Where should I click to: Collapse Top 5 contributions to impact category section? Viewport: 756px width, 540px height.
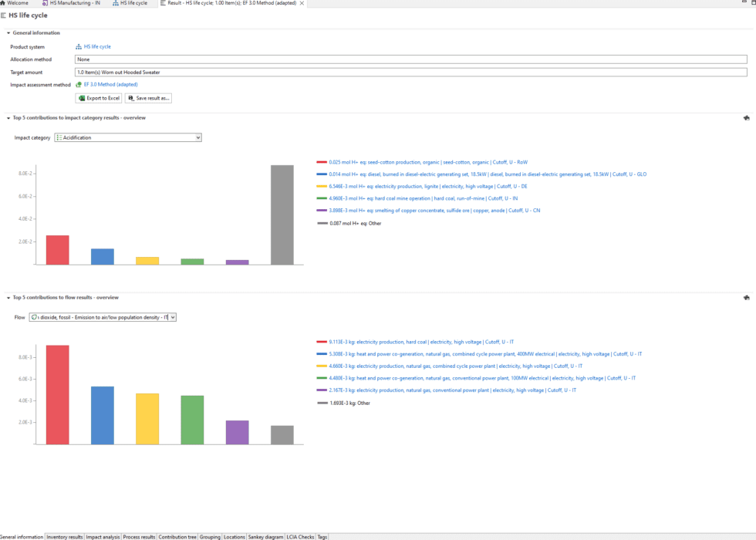[x=8, y=118]
